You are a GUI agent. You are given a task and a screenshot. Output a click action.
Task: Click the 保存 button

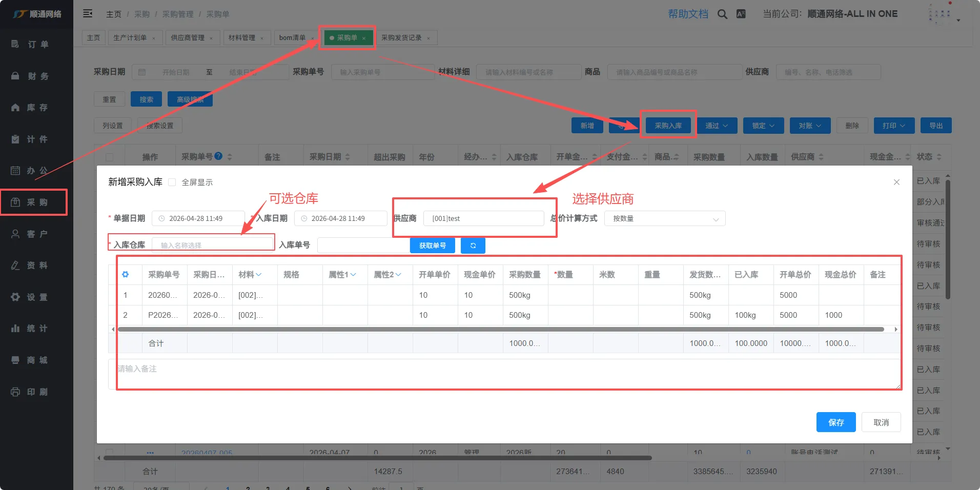coord(835,422)
